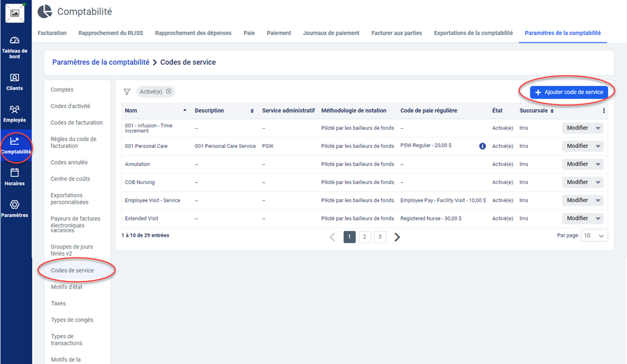Go to next page arrow

(397, 237)
